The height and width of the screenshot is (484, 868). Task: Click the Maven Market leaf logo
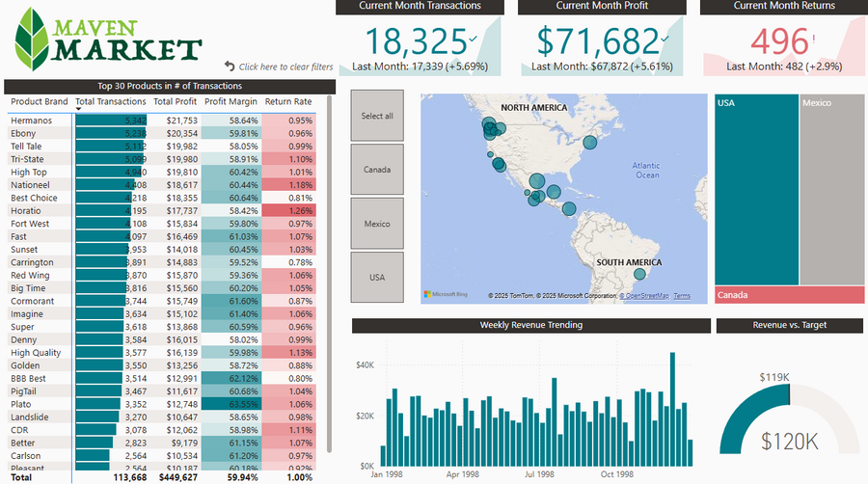pyautogui.click(x=35, y=37)
